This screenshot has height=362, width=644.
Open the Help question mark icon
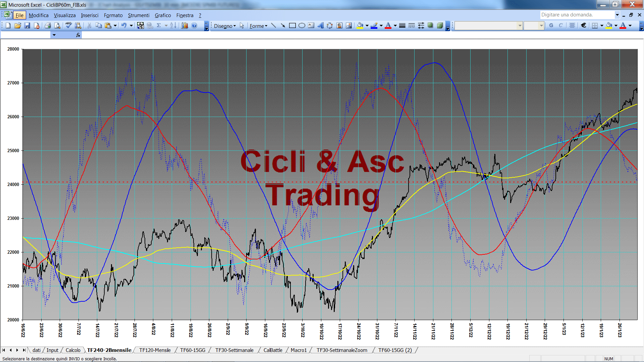pos(194,26)
